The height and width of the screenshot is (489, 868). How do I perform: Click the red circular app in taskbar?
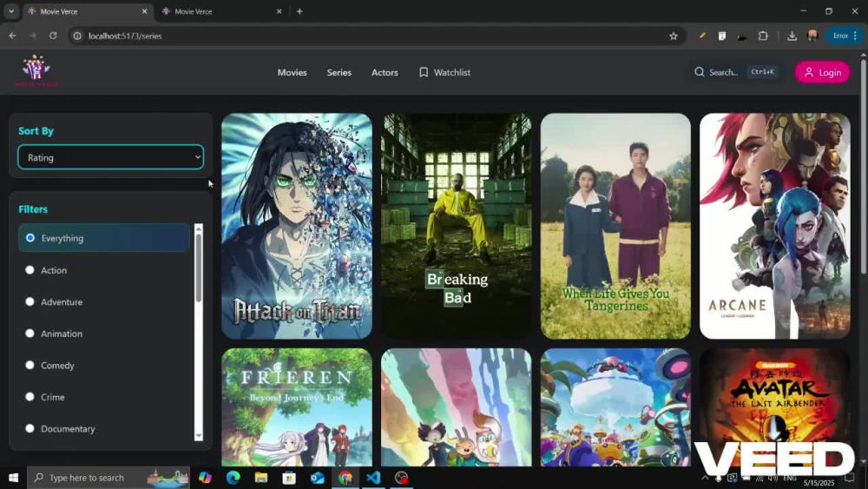click(x=401, y=478)
